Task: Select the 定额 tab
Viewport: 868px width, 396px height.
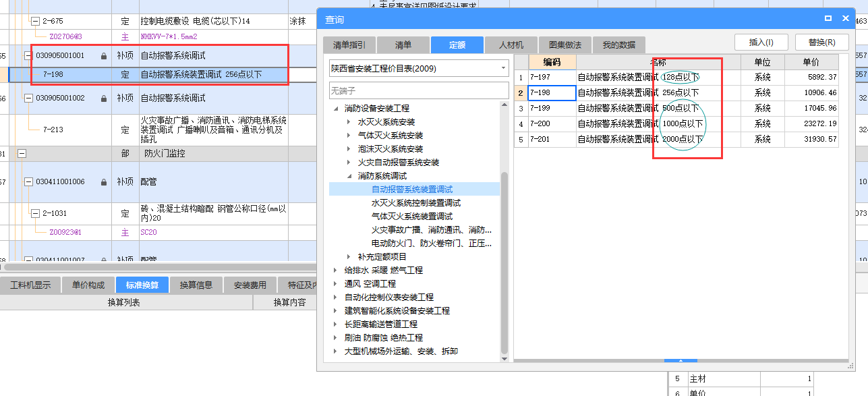Action: point(457,45)
